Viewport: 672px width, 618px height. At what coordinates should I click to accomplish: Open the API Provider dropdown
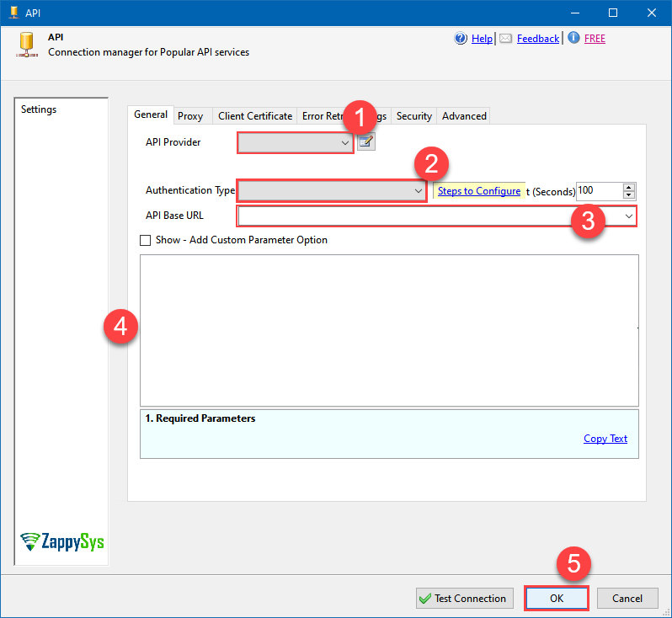tap(296, 143)
